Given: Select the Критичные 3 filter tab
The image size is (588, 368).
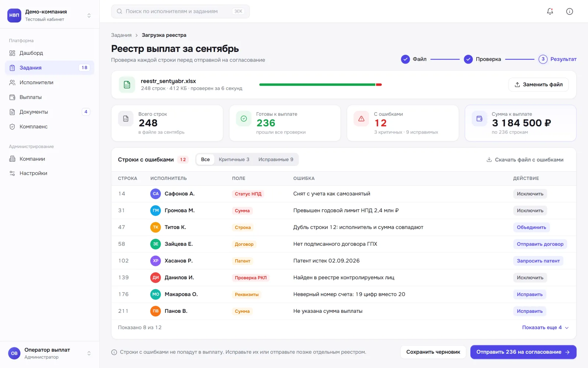Looking at the screenshot, I should (234, 159).
